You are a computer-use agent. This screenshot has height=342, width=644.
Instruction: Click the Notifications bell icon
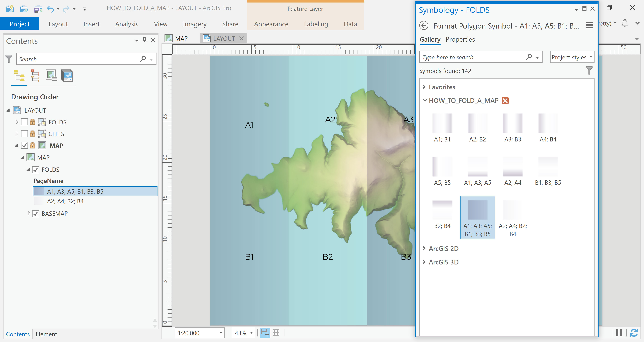625,23
